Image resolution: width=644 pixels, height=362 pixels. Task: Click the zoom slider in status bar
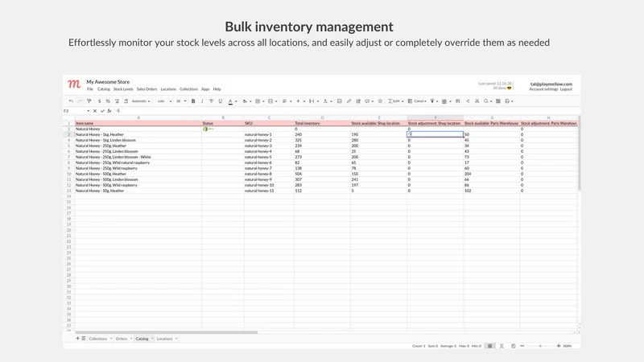tap(540, 346)
